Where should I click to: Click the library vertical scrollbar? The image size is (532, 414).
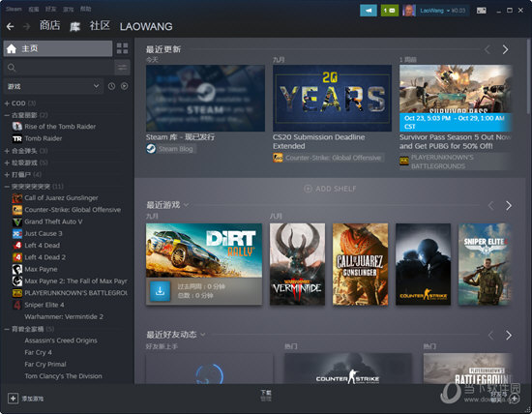pyautogui.click(x=528, y=76)
